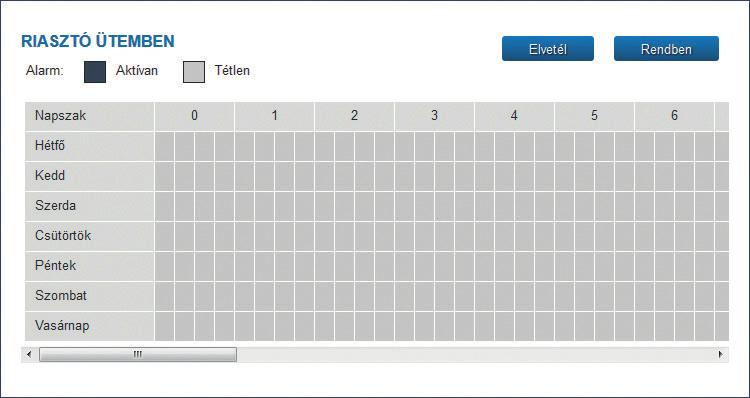This screenshot has width=750, height=398.
Task: Activate Péntek first quarter of hour 4
Action: 485,266
